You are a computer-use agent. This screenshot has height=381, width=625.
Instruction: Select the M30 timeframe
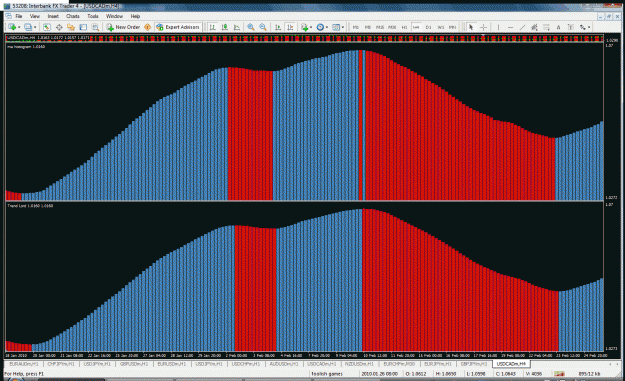pyautogui.click(x=392, y=27)
